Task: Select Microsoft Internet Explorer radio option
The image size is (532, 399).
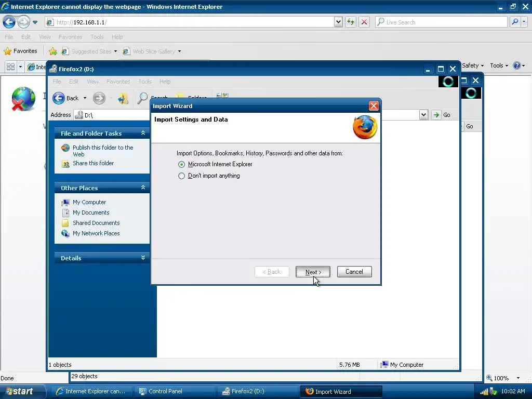Action: pos(181,165)
